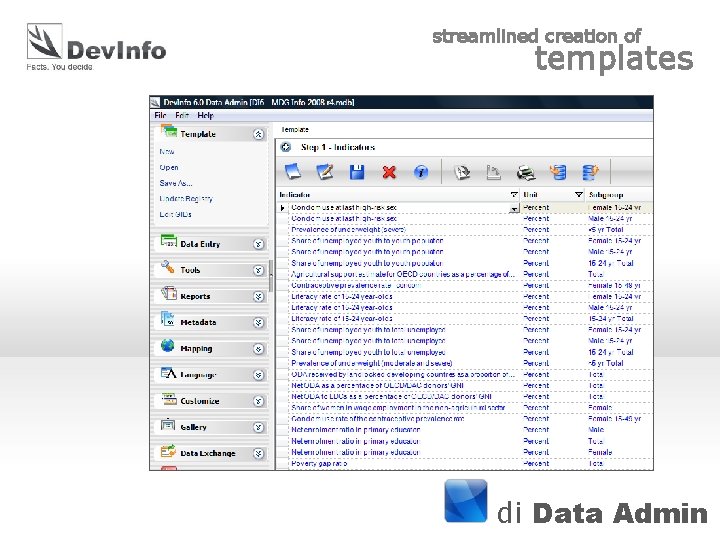Open the Help menu
The height and width of the screenshot is (540, 720).
pyautogui.click(x=205, y=115)
